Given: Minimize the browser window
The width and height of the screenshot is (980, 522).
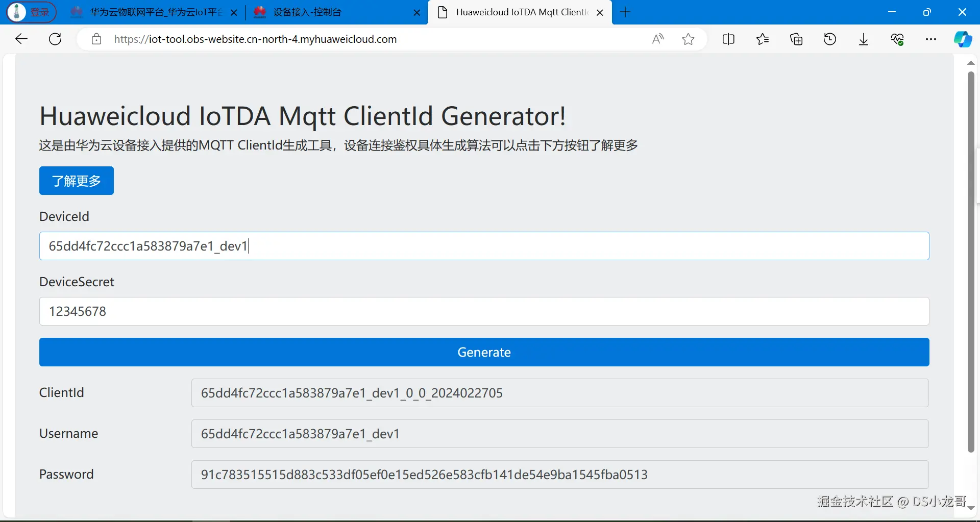Looking at the screenshot, I should pos(892,12).
